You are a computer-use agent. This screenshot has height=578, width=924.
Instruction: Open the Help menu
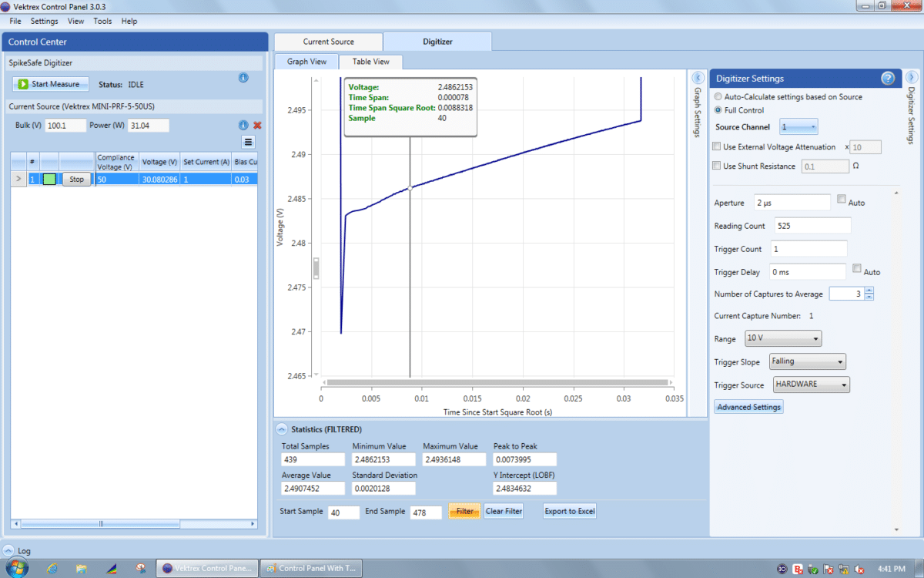click(129, 21)
